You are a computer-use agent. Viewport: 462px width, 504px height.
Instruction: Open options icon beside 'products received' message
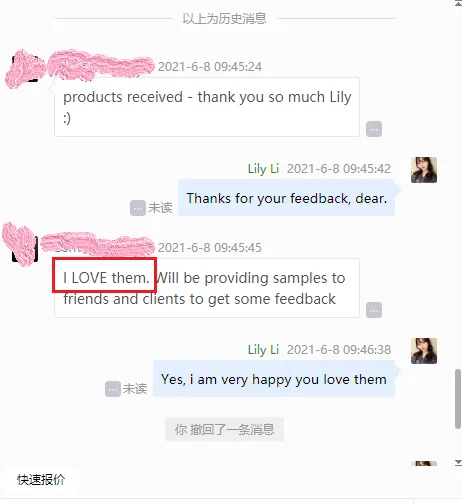coord(374,129)
